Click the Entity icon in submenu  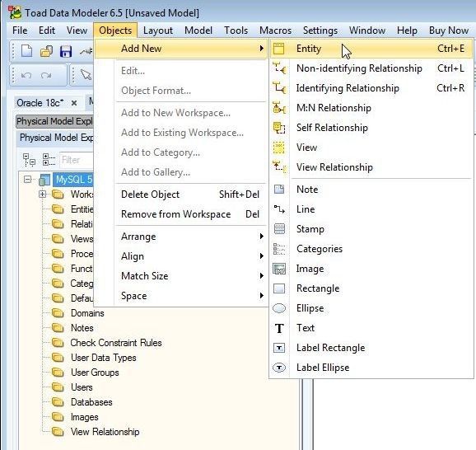point(278,49)
